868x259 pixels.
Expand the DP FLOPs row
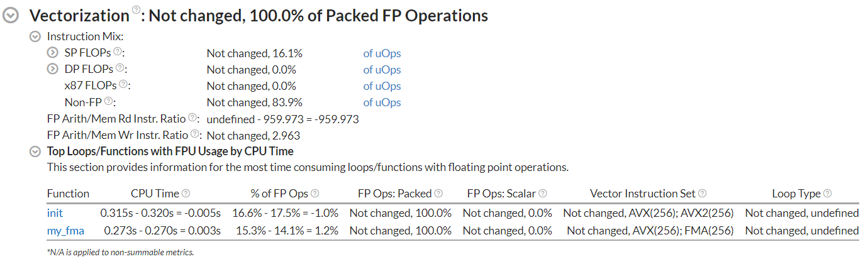click(x=53, y=70)
